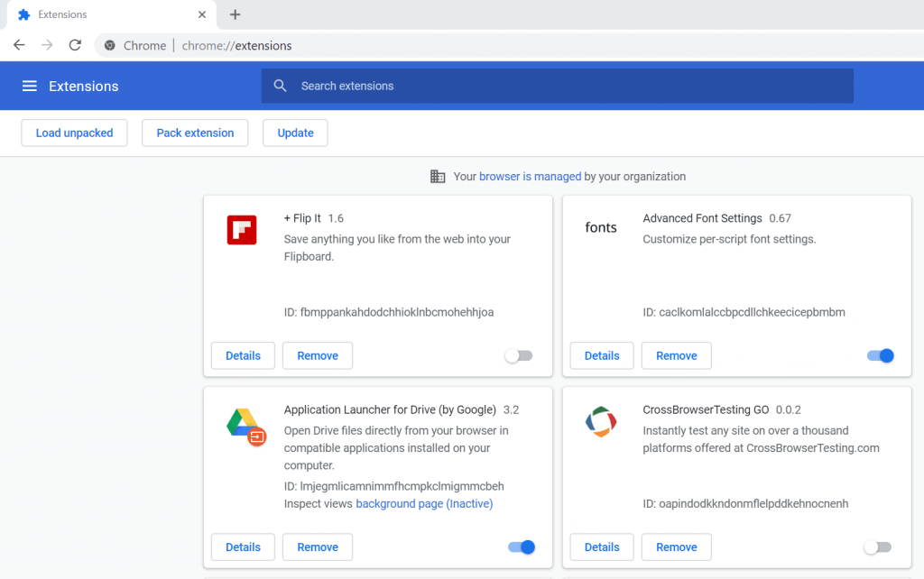Enable the + Flip It extension toggle
The height and width of the screenshot is (579, 924).
click(x=519, y=355)
